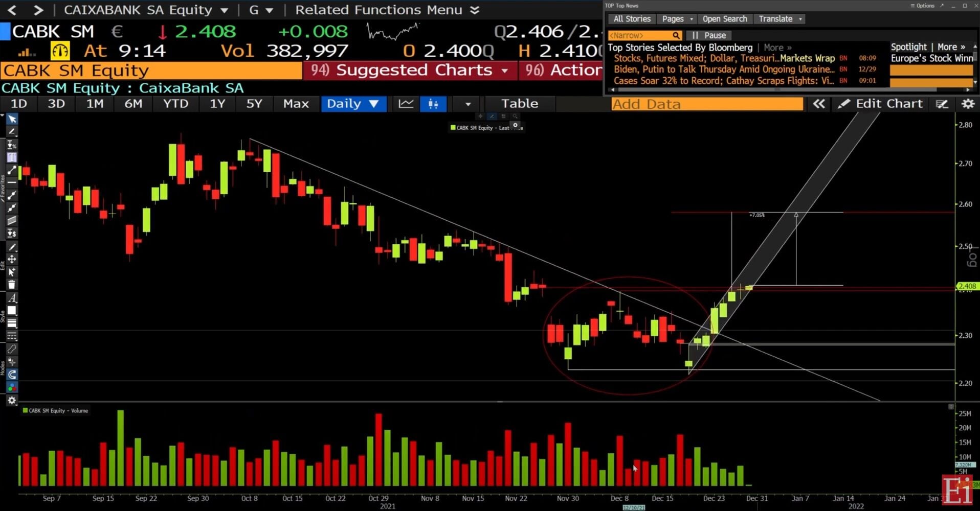Open All Stories in Top News
Image resolution: width=980 pixels, height=511 pixels.
point(632,19)
